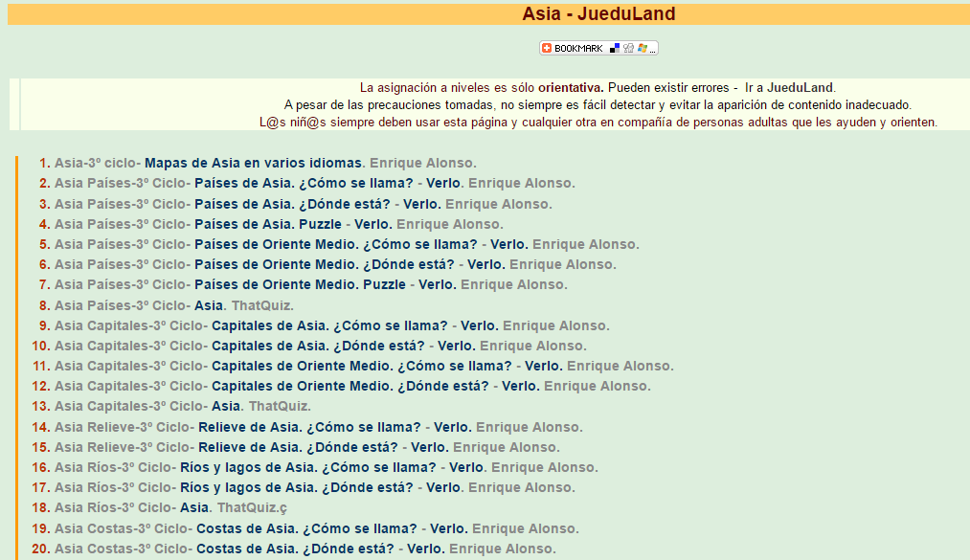This screenshot has height=560, width=970.
Task: Open the Asia link in item 8
Action: 209,305
